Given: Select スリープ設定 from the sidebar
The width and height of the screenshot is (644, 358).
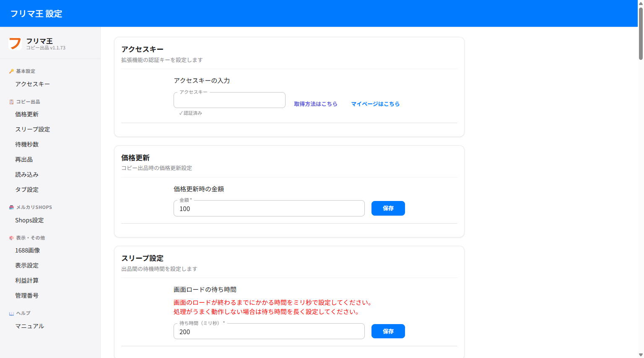Looking at the screenshot, I should pyautogui.click(x=32, y=129).
